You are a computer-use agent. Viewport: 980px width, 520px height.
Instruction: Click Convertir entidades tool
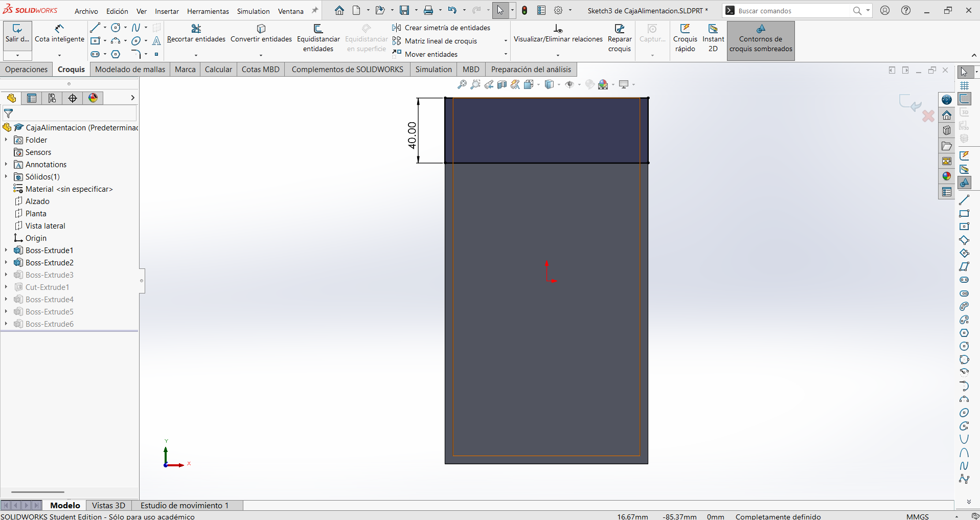click(261, 34)
